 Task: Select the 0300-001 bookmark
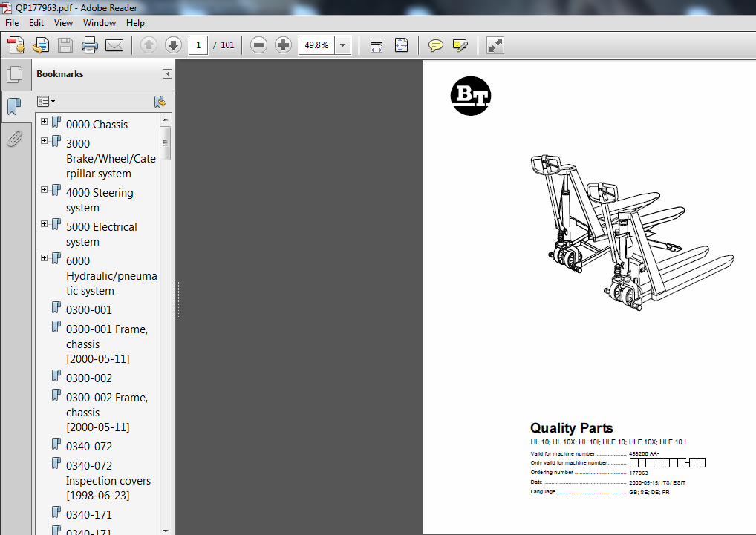pyautogui.click(x=88, y=310)
